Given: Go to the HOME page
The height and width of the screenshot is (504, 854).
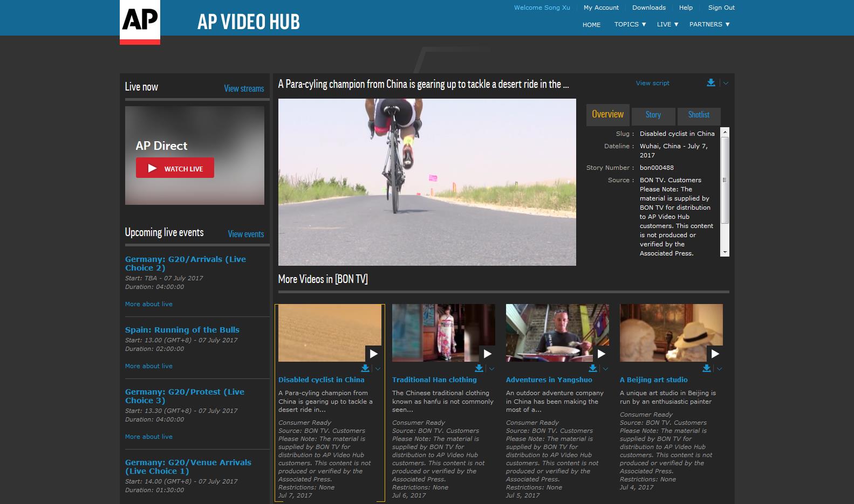Looking at the screenshot, I should click(x=591, y=25).
